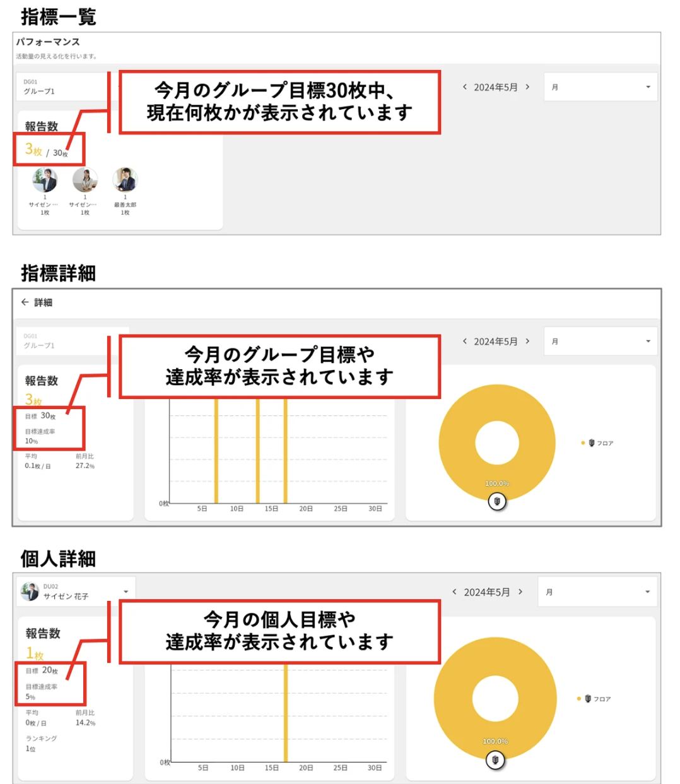Go to next month in 指標詳細 panel
680x784 pixels.
pos(527,342)
